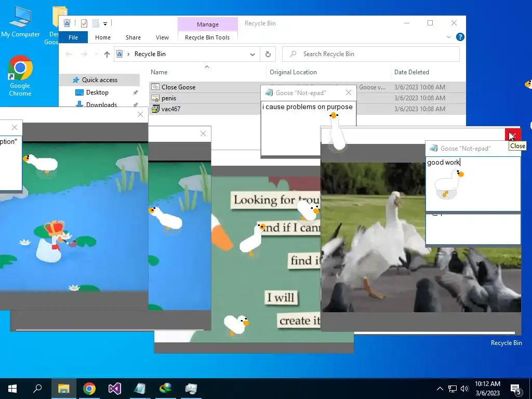Image resolution: width=532 pixels, height=399 pixels.
Task: Click the New folder quick access toolbar icon
Action: point(96,23)
